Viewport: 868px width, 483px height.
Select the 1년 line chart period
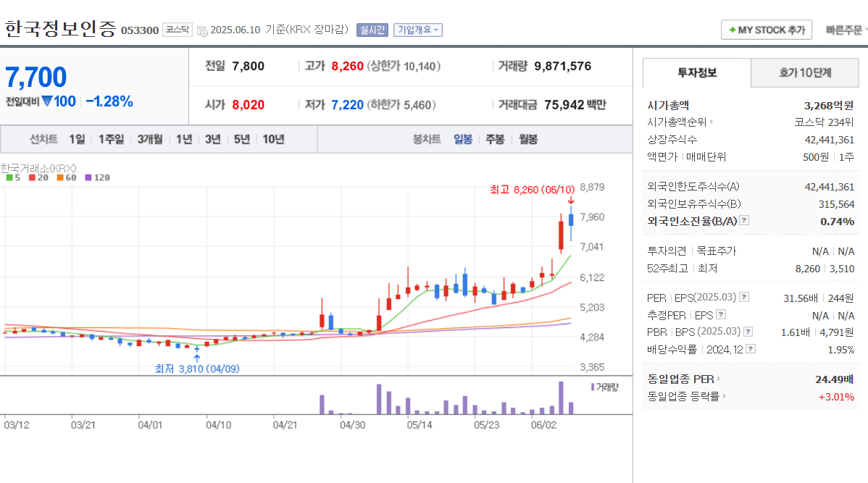coord(184,140)
